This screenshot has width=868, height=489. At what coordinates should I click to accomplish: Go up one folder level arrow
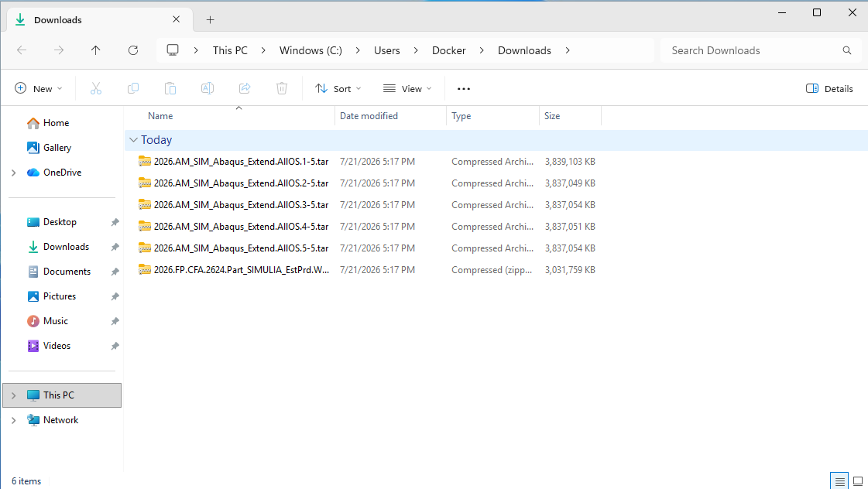[x=96, y=50]
